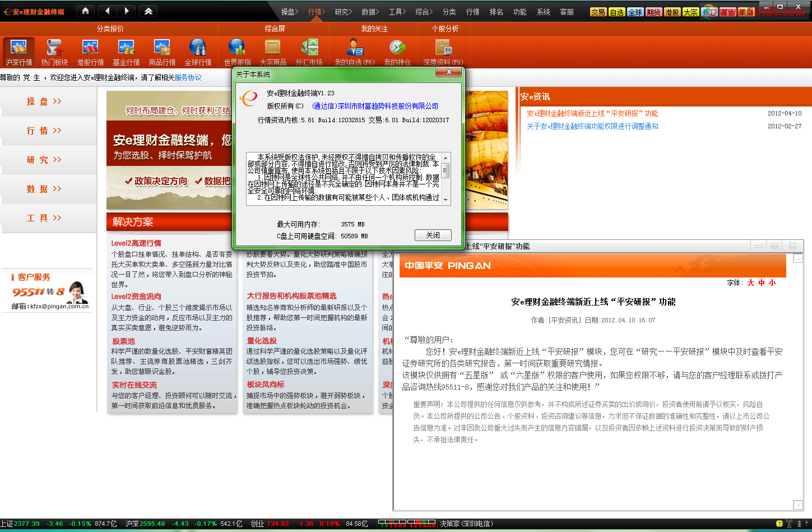The image size is (812, 532).
Task: Open the 基金行情 toolbar icon
Action: [126, 52]
